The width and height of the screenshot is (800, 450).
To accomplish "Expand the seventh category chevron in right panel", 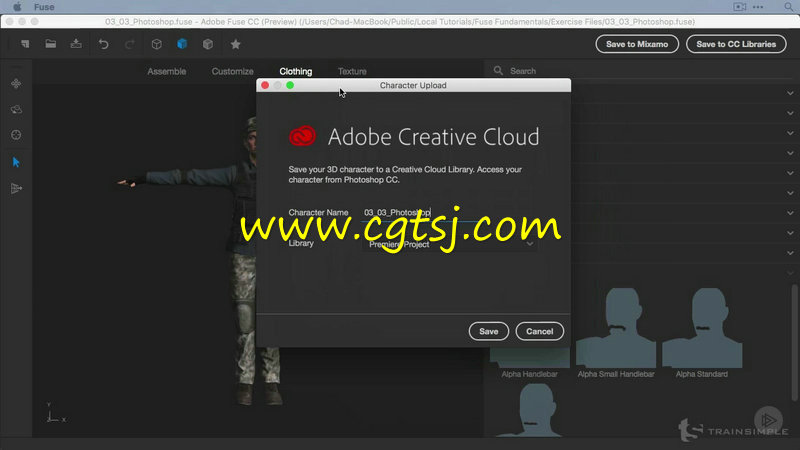I will point(790,213).
